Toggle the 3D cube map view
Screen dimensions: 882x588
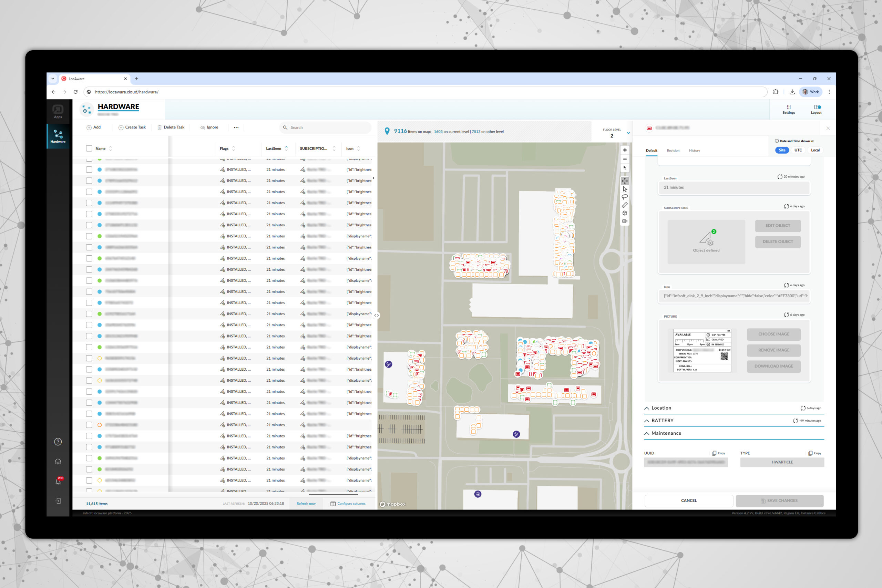click(x=624, y=213)
